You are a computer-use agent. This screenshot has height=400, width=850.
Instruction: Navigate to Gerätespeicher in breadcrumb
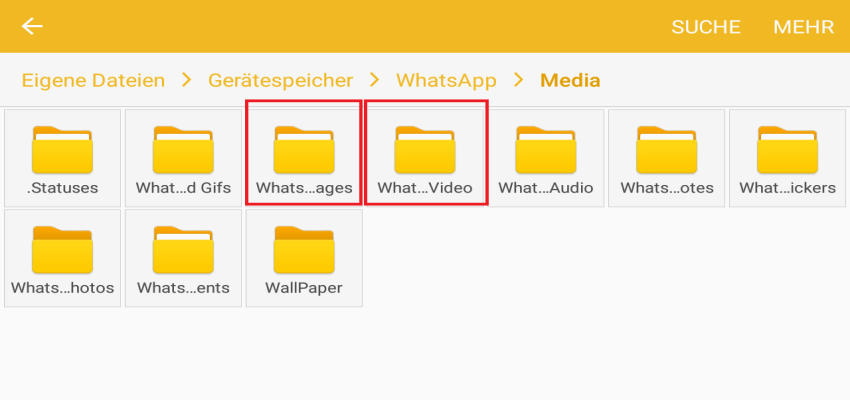pos(280,80)
